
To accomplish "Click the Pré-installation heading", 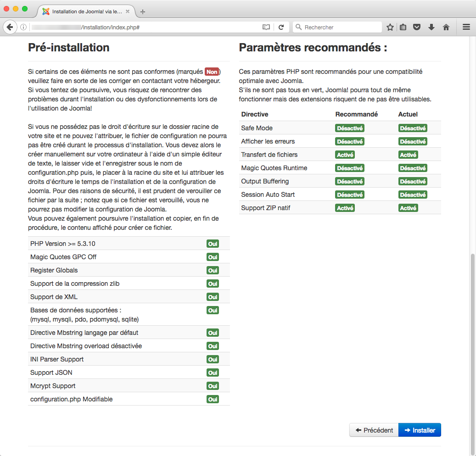I will coord(68,48).
